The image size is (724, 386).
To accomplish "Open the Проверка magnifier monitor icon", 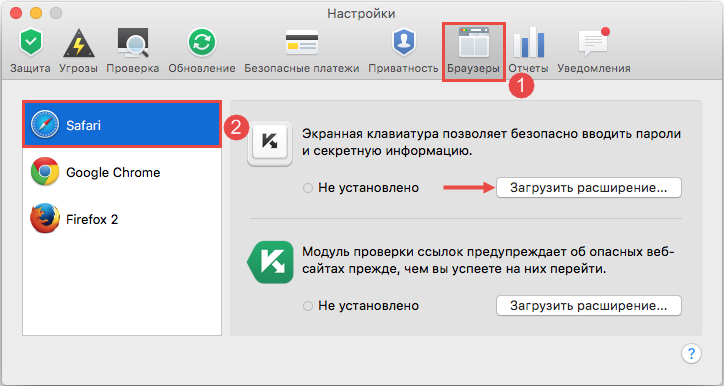I will coord(133,42).
